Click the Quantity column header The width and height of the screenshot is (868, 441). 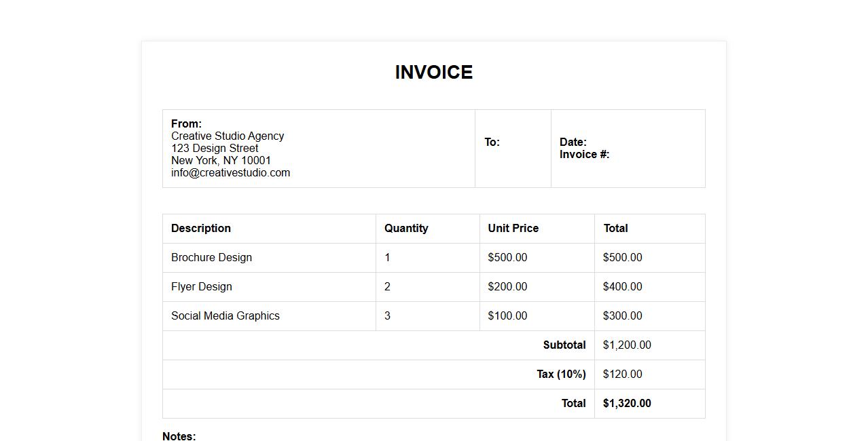point(406,229)
